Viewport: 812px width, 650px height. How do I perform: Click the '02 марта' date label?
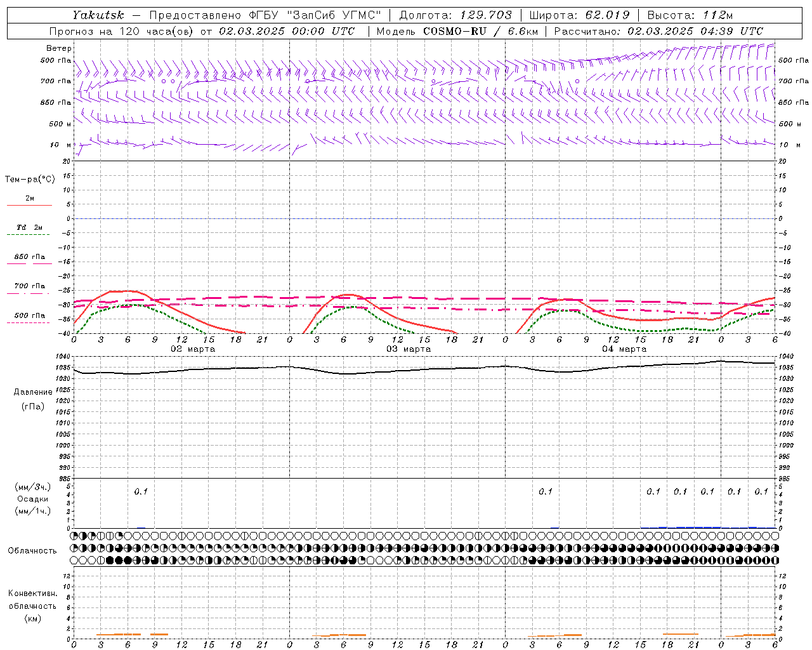193,349
